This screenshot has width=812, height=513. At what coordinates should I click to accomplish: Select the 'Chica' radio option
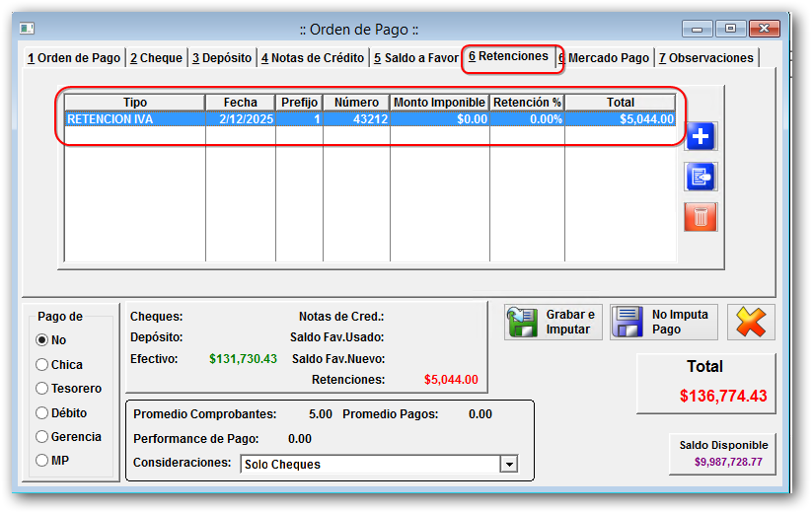tap(42, 365)
